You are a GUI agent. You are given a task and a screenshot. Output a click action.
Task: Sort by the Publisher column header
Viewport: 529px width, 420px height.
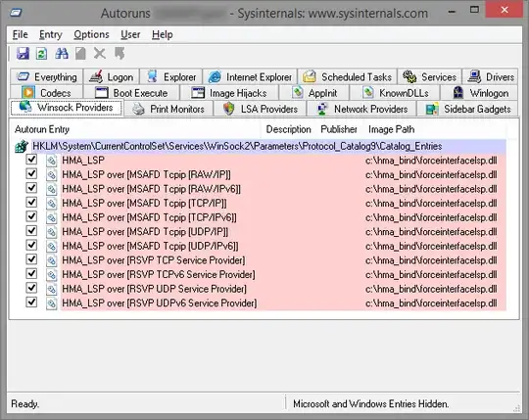tap(339, 129)
